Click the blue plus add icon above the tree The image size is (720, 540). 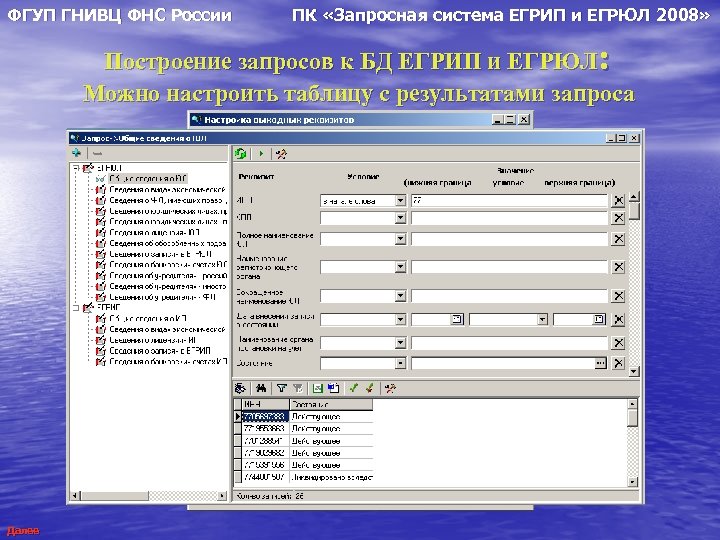77,153
